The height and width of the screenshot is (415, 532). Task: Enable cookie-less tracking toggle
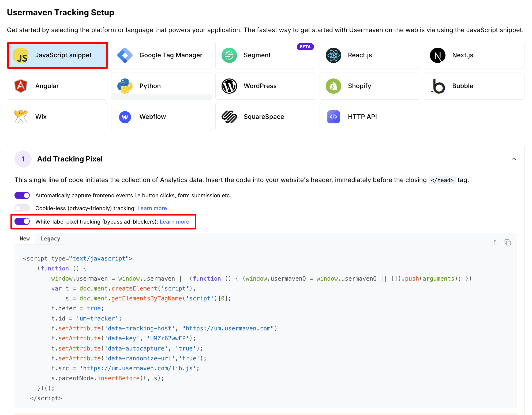22,208
